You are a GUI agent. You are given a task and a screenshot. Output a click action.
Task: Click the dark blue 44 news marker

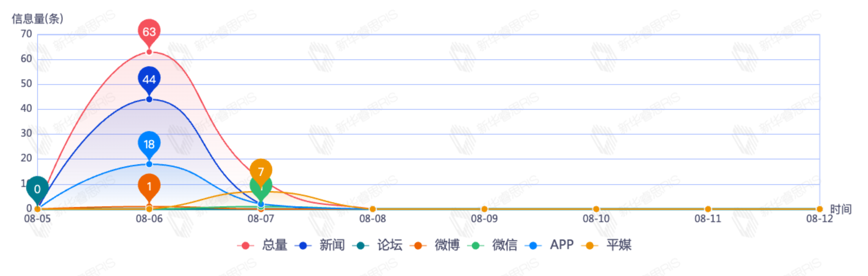point(149,79)
